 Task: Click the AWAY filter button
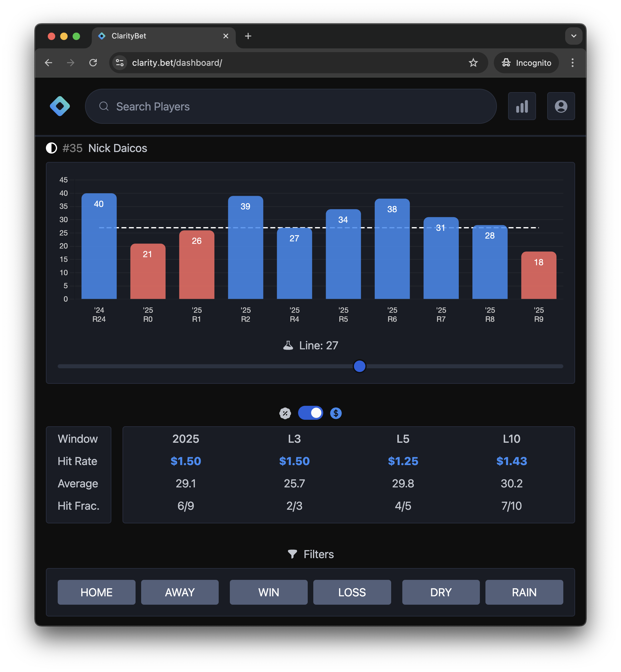[179, 592]
